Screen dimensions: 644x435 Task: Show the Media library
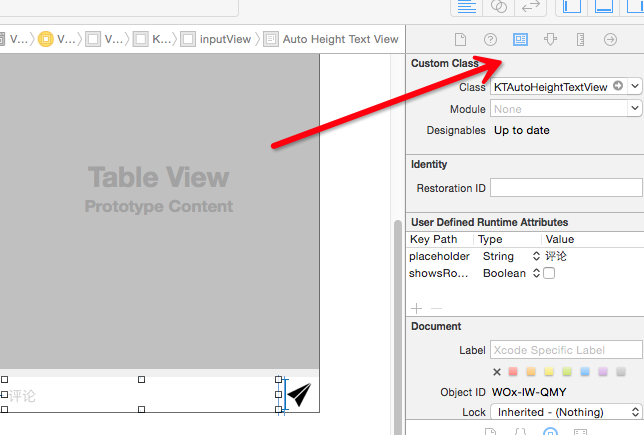[580, 432]
